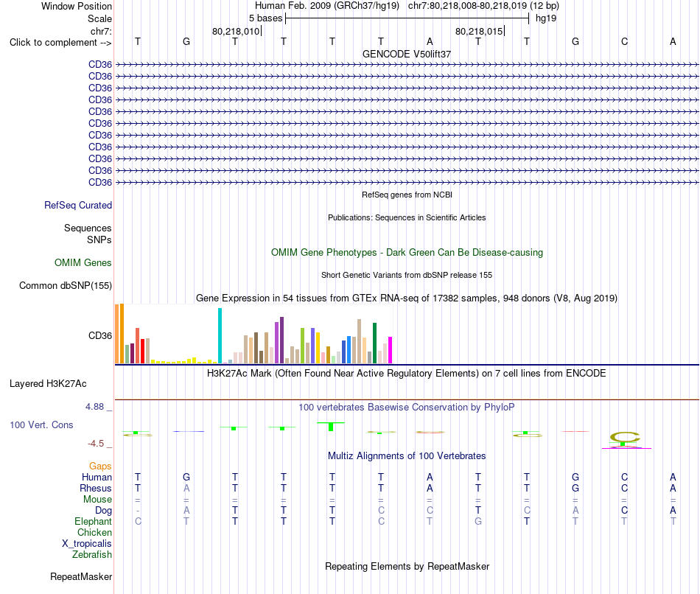Click the chr7: ruler label

pyautogui.click(x=101, y=31)
